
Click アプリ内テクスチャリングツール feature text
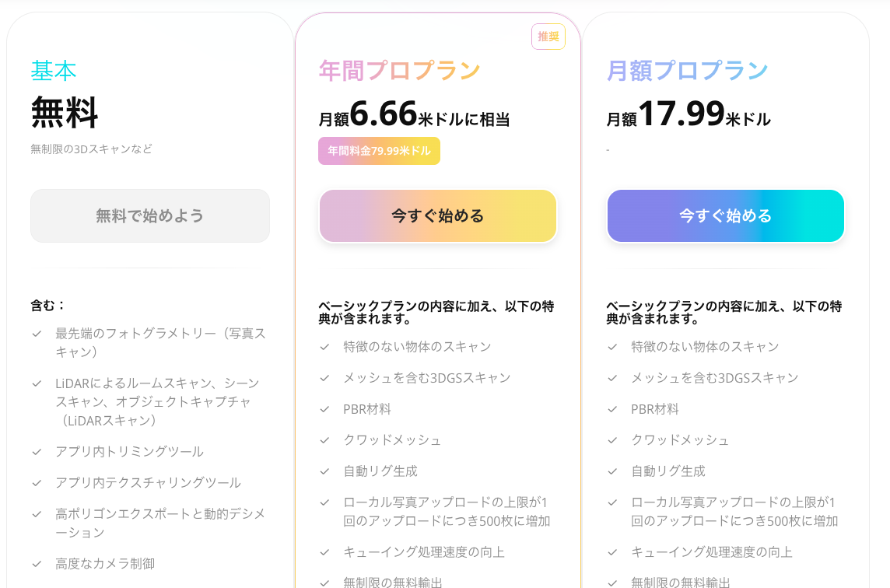coord(148,483)
